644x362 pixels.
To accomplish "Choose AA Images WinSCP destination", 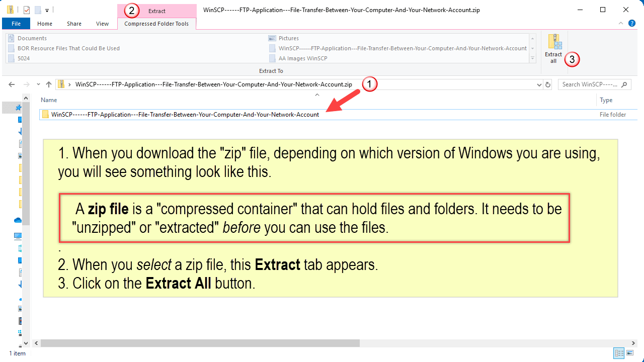I will (299, 58).
